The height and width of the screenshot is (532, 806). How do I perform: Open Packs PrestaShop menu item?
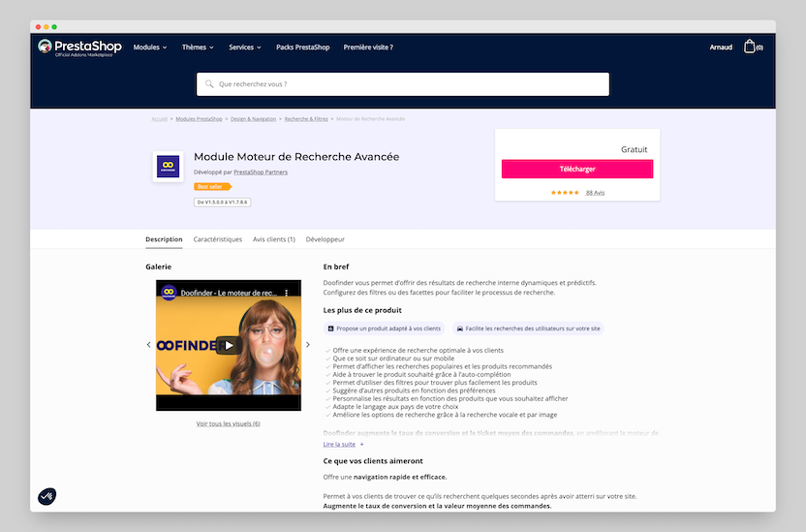point(303,47)
